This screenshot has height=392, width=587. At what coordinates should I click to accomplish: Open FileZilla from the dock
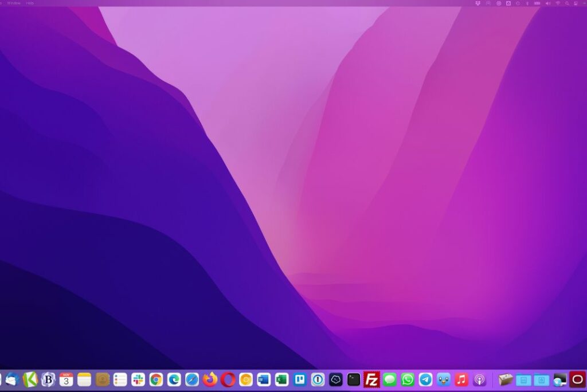click(372, 379)
